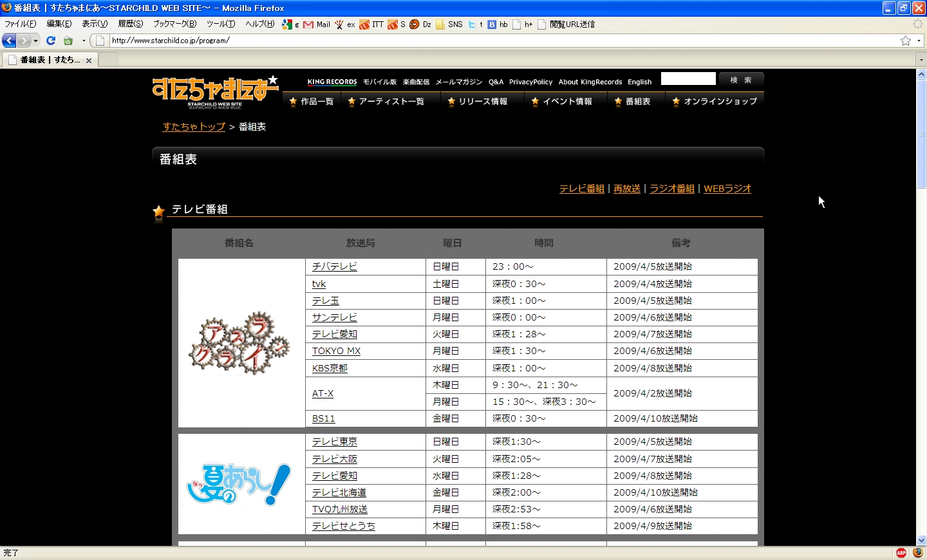Screen dimensions: 927x560
Task: Close the 番組表 tab
Action: pyautogui.click(x=89, y=61)
